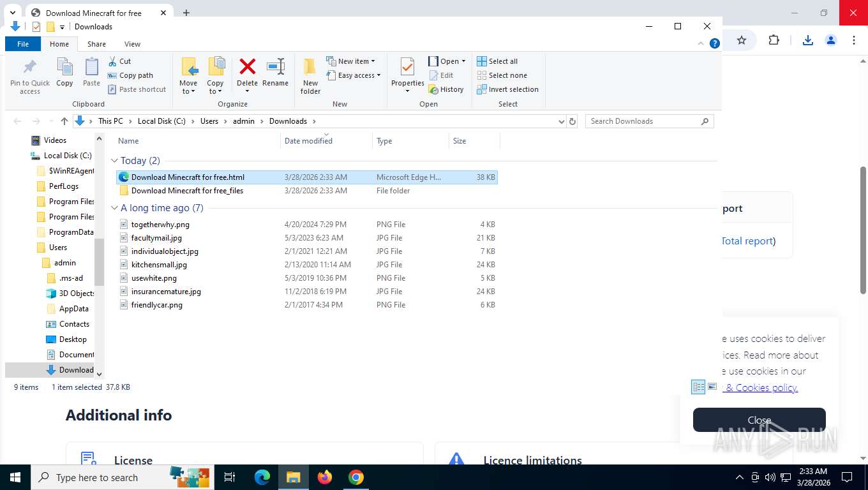Open the File menu
The image size is (868, 490).
tap(23, 44)
